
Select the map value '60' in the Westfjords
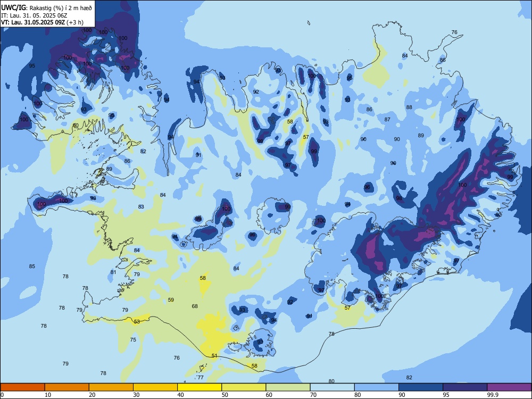76,125
